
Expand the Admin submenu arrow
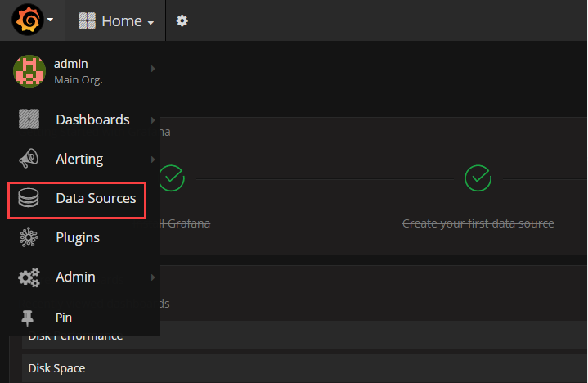pos(153,277)
